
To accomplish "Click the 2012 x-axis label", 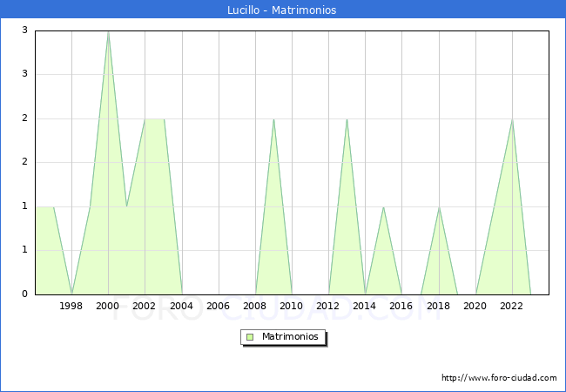I will click(x=328, y=306).
